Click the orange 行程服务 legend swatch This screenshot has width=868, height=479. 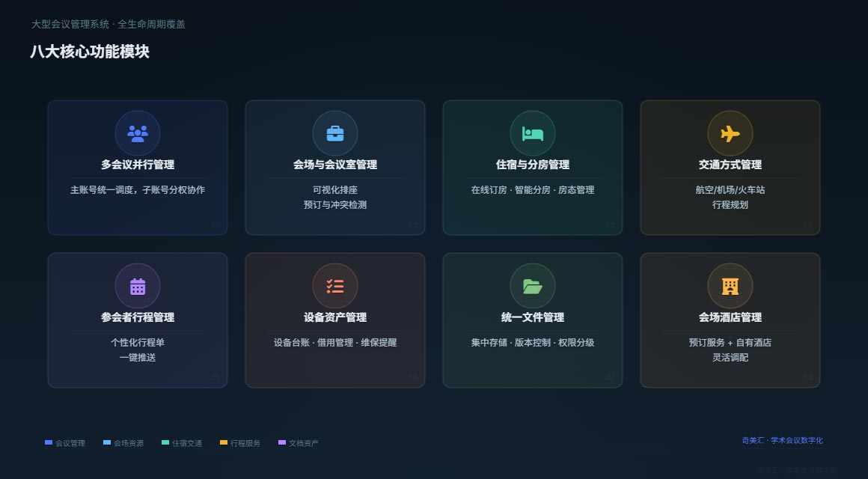[x=224, y=442]
